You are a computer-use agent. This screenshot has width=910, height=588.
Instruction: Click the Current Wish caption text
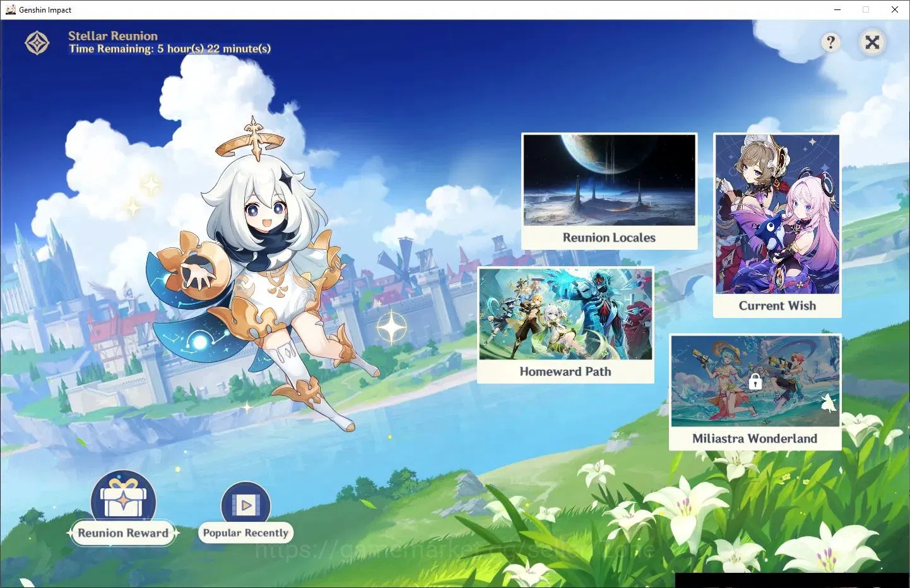pos(777,306)
